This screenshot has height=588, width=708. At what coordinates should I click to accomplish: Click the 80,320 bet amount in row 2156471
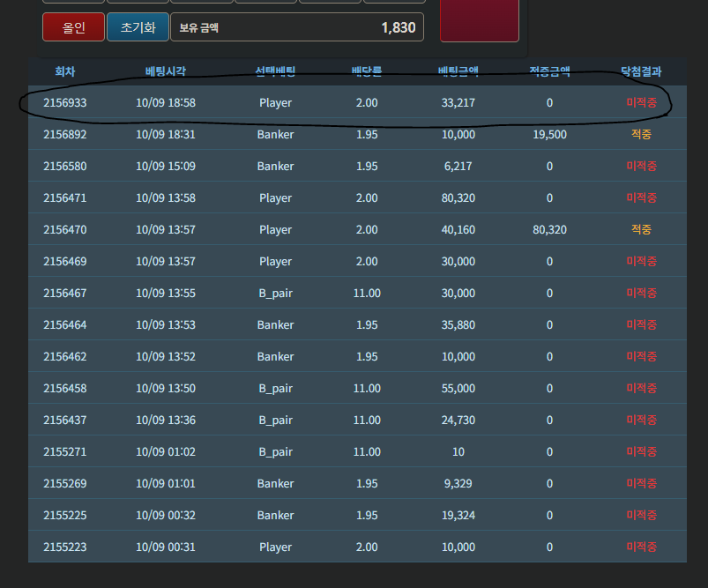pos(458,197)
